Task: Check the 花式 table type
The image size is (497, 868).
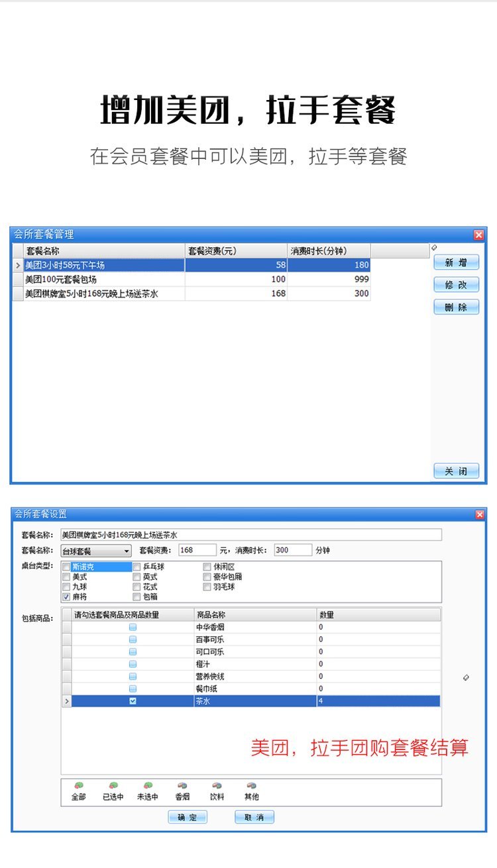Action: [x=137, y=587]
